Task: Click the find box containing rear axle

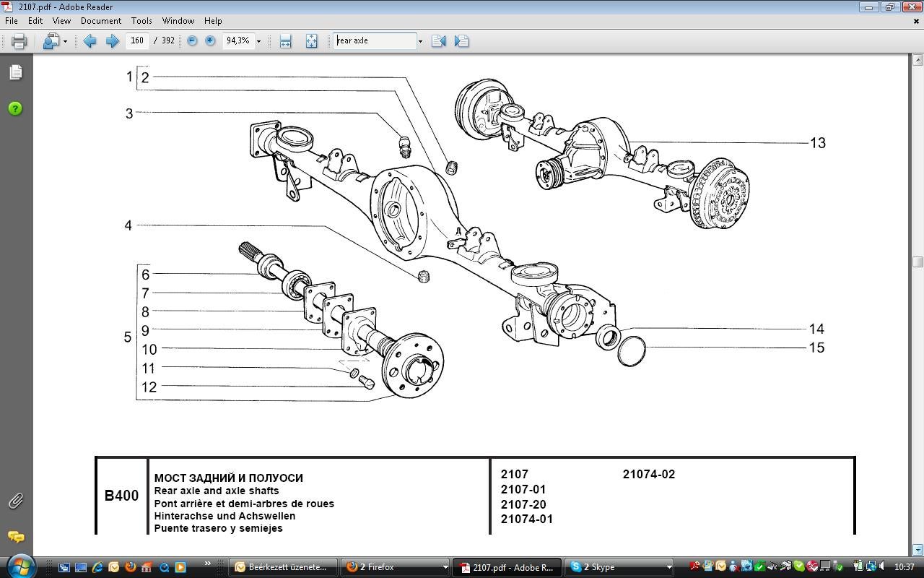Action: coord(375,41)
